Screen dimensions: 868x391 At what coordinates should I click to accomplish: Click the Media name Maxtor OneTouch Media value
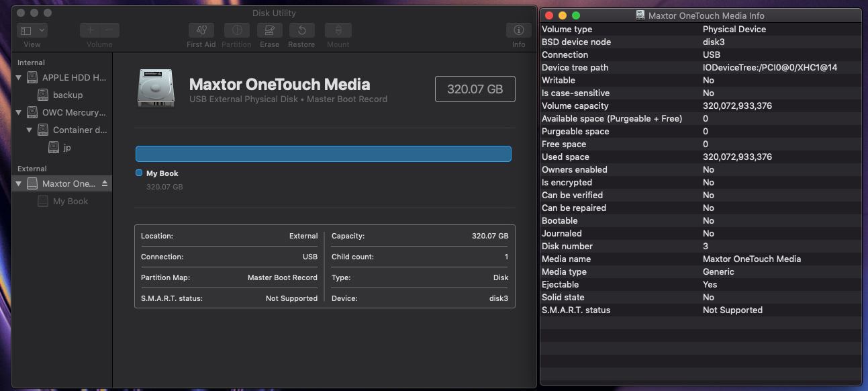click(752, 259)
